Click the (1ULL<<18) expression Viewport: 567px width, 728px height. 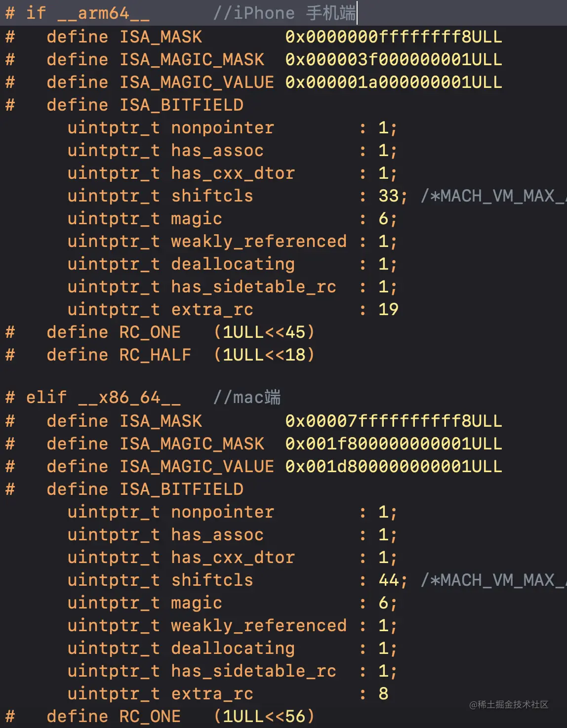click(x=264, y=355)
